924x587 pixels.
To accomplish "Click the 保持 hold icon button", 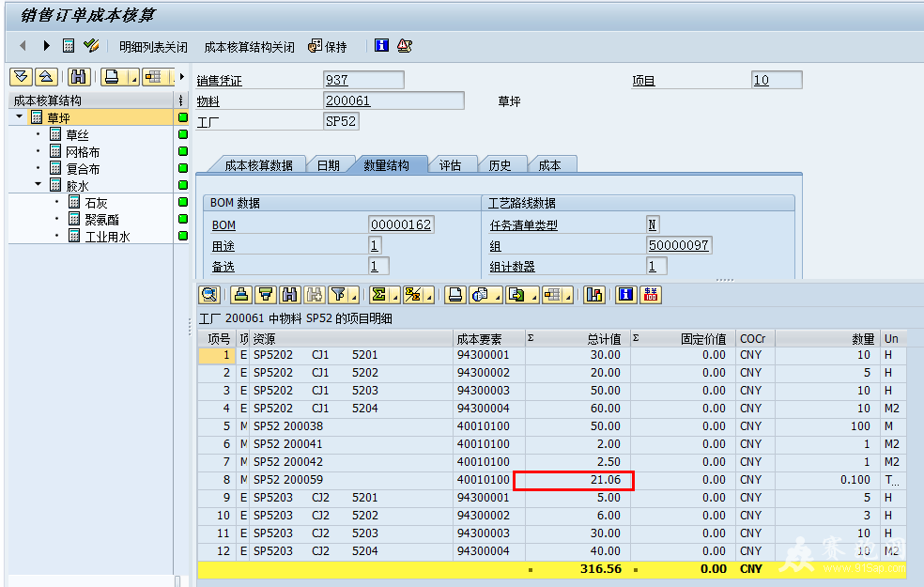I will [328, 46].
